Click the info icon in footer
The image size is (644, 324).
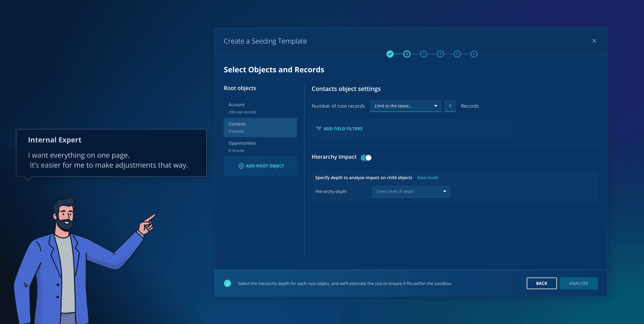click(227, 283)
